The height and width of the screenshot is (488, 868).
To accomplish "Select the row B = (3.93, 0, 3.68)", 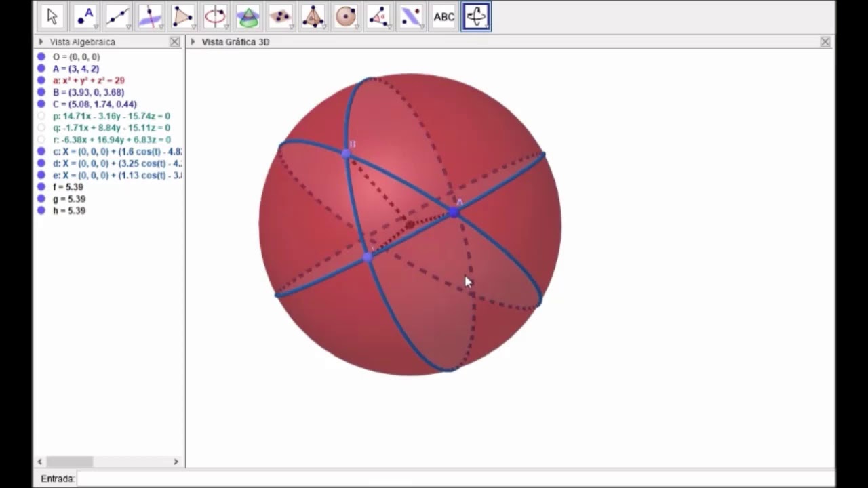I will point(89,92).
